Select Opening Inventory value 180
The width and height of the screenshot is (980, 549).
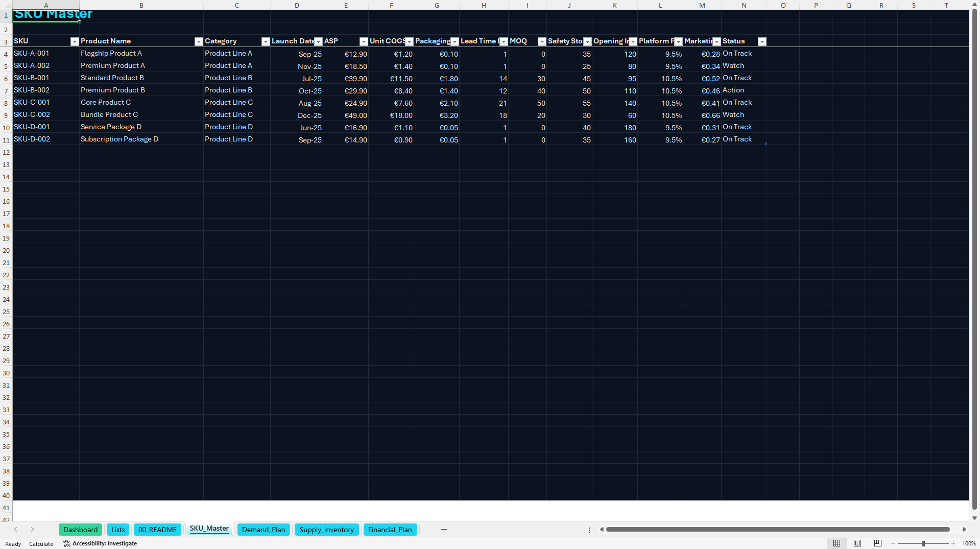(x=614, y=127)
